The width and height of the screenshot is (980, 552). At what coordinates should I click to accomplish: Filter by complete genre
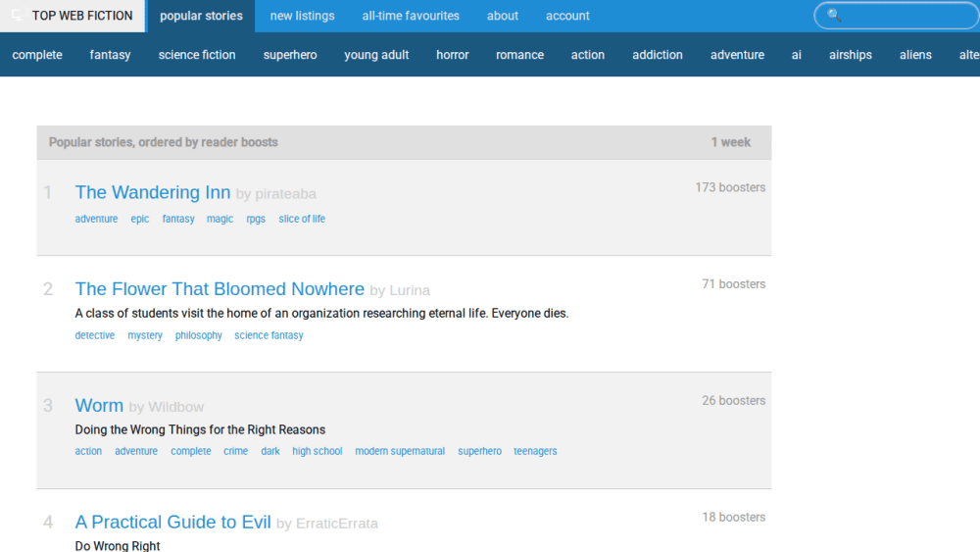[37, 55]
